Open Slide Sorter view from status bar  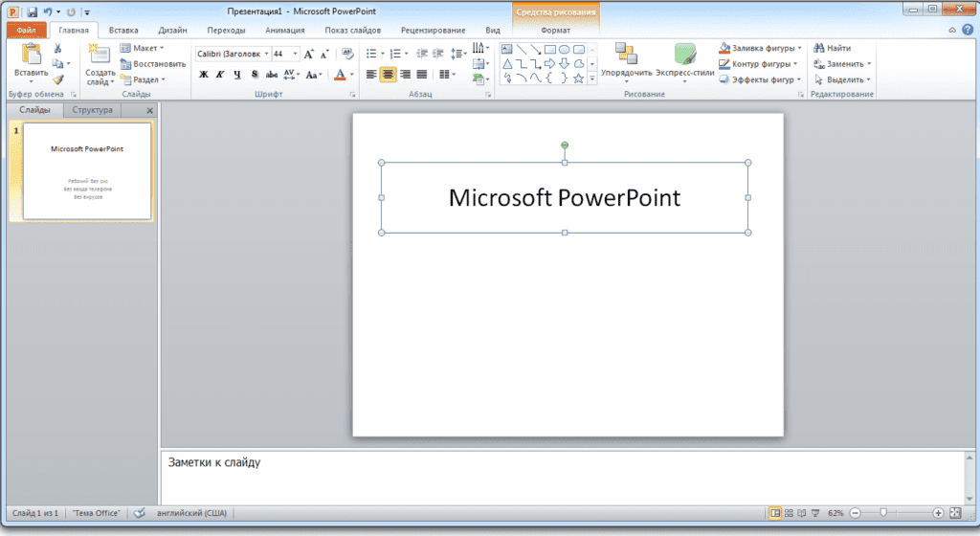tap(788, 514)
